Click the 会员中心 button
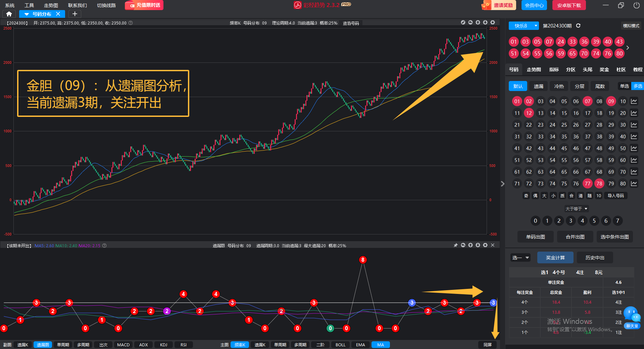 pos(534,5)
